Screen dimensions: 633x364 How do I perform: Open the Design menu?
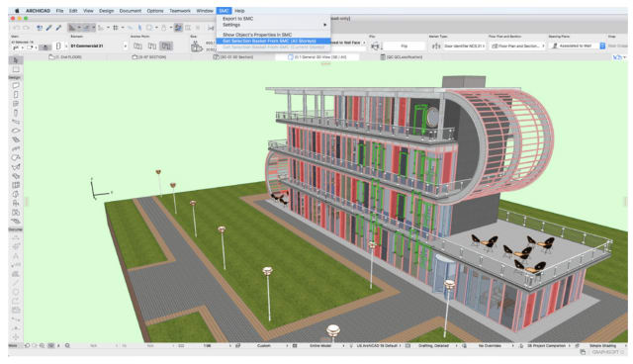click(107, 11)
